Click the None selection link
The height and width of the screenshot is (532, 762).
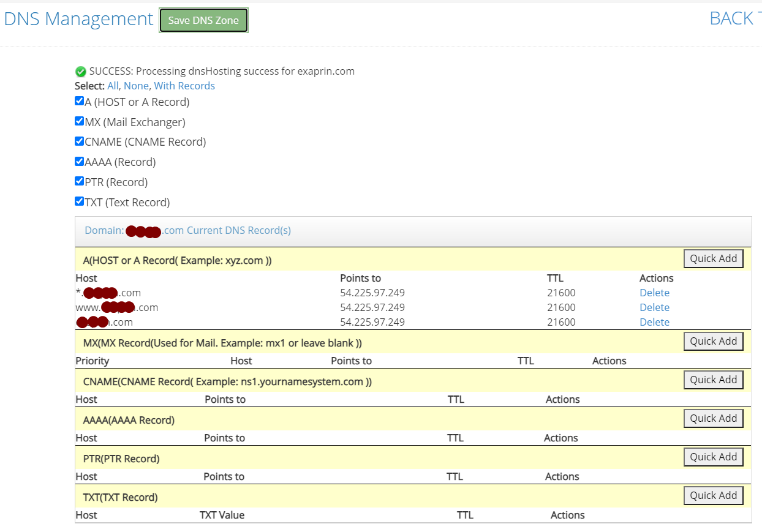click(136, 86)
